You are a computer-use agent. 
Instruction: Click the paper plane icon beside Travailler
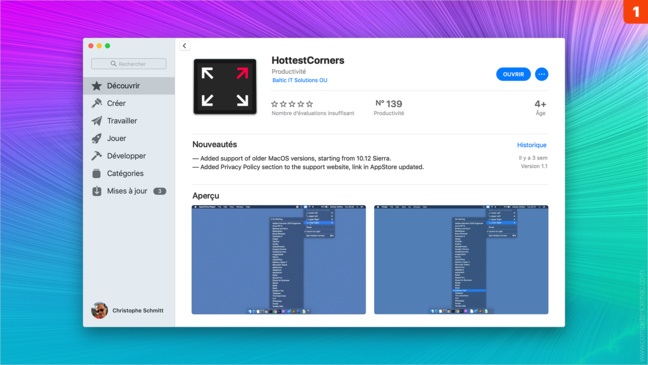(x=97, y=121)
